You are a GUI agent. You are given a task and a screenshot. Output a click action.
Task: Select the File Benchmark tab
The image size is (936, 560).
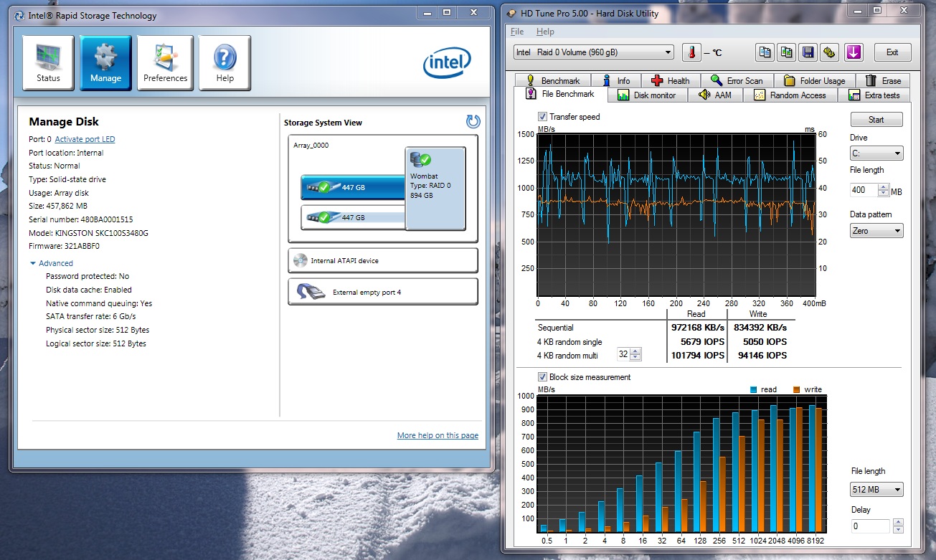(x=560, y=94)
